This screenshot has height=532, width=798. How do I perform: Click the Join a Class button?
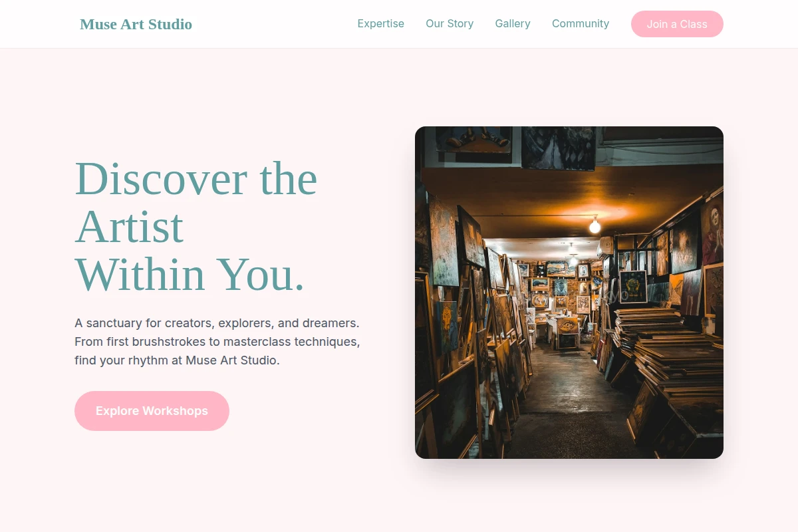pyautogui.click(x=677, y=24)
